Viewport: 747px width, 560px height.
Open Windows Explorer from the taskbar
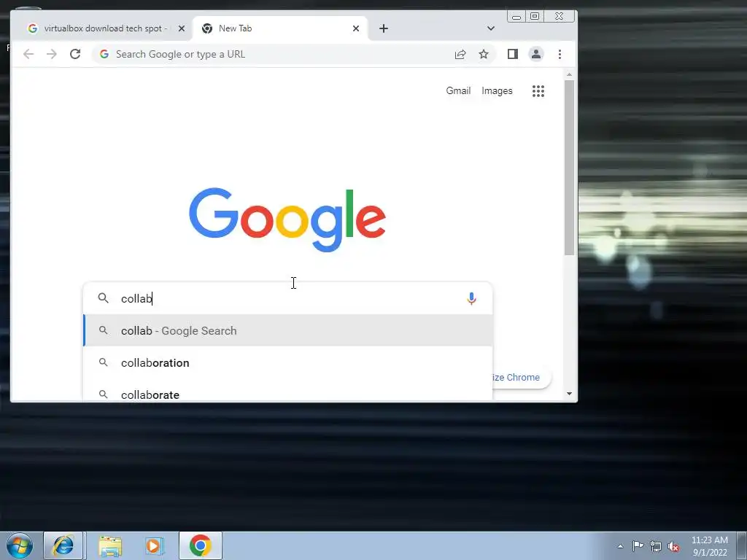(x=110, y=545)
